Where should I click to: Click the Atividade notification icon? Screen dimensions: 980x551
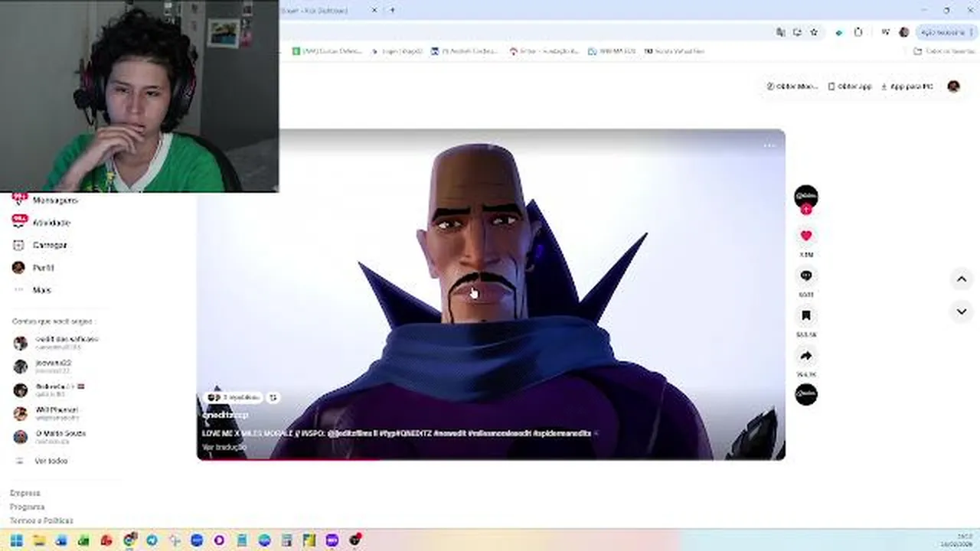click(19, 221)
